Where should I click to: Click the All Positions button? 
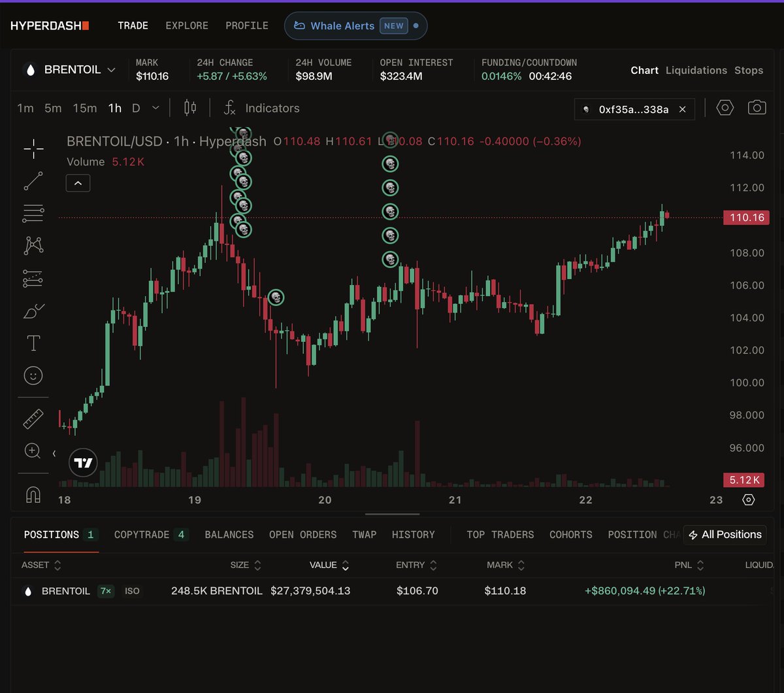pos(725,535)
